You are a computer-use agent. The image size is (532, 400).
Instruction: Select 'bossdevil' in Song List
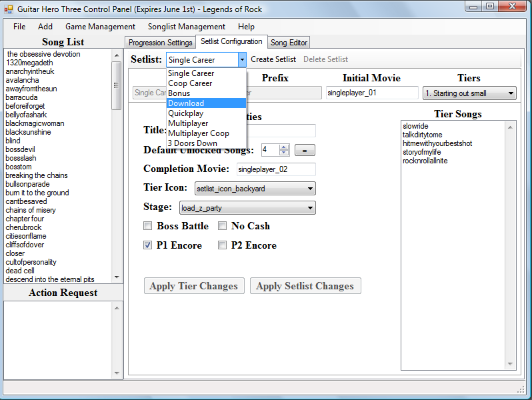click(x=20, y=149)
